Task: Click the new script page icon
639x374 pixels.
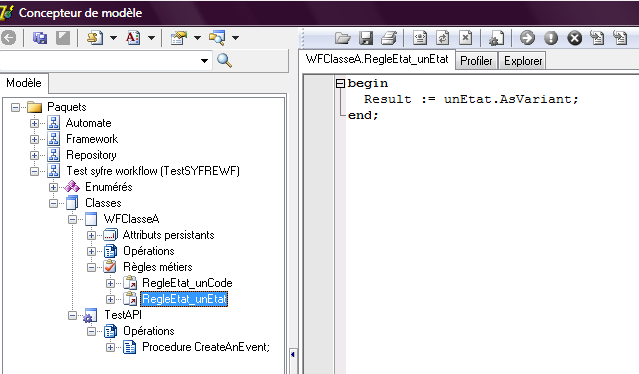Action: [x=420, y=38]
